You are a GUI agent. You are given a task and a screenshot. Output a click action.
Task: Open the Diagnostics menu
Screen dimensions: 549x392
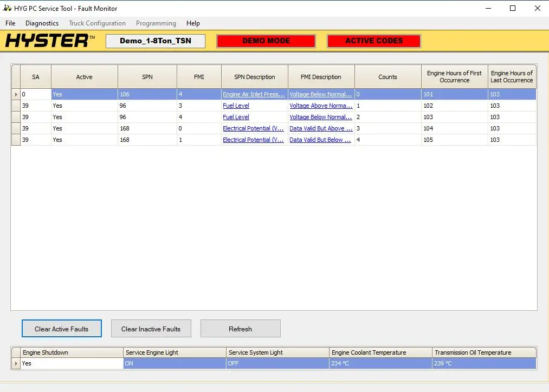click(x=42, y=23)
